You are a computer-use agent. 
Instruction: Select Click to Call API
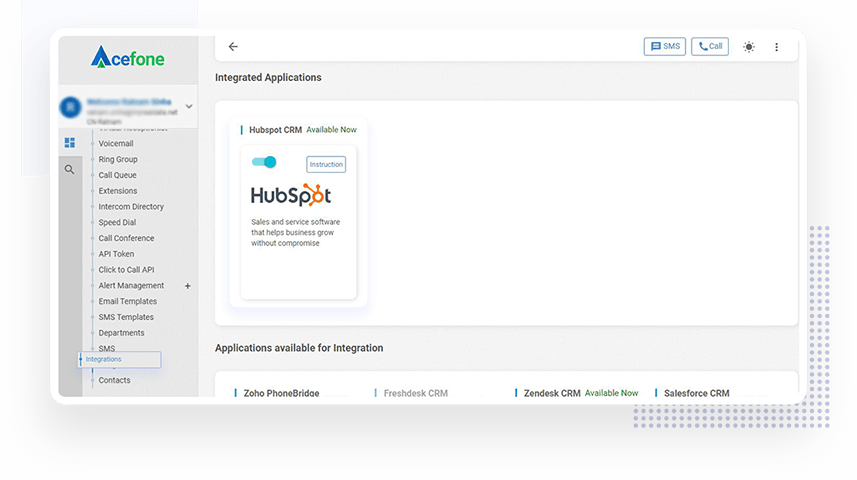[x=126, y=270]
